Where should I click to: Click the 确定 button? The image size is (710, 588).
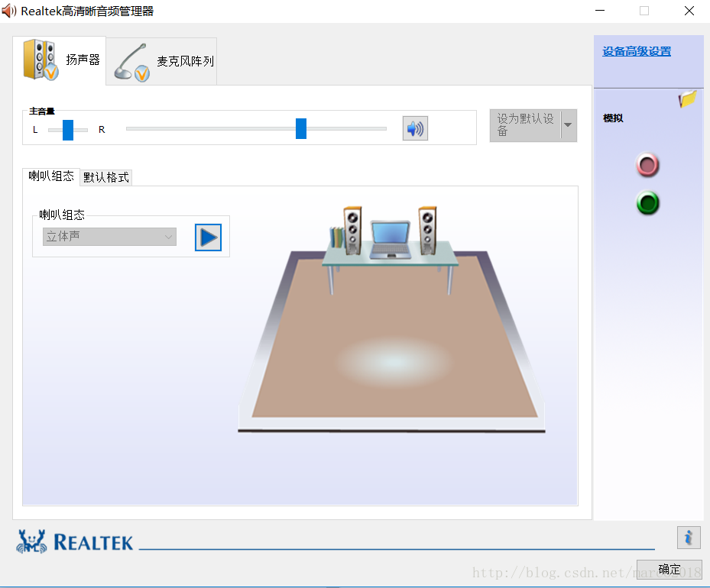(x=669, y=570)
